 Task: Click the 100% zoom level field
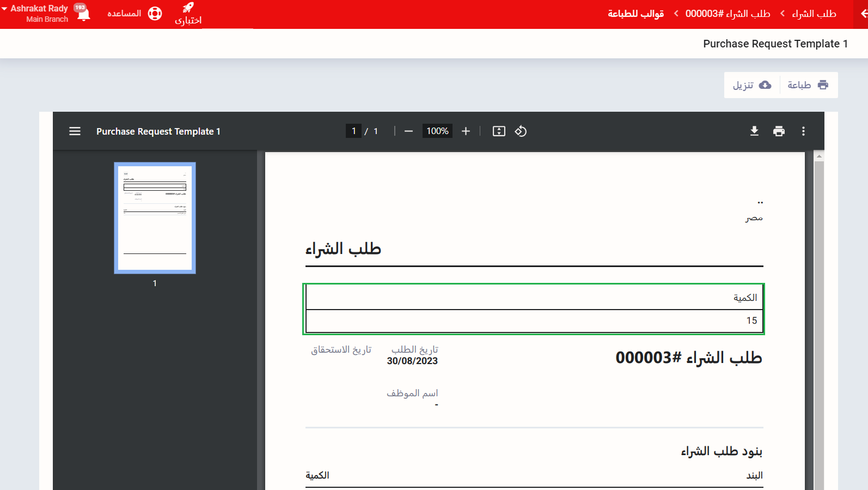point(437,131)
